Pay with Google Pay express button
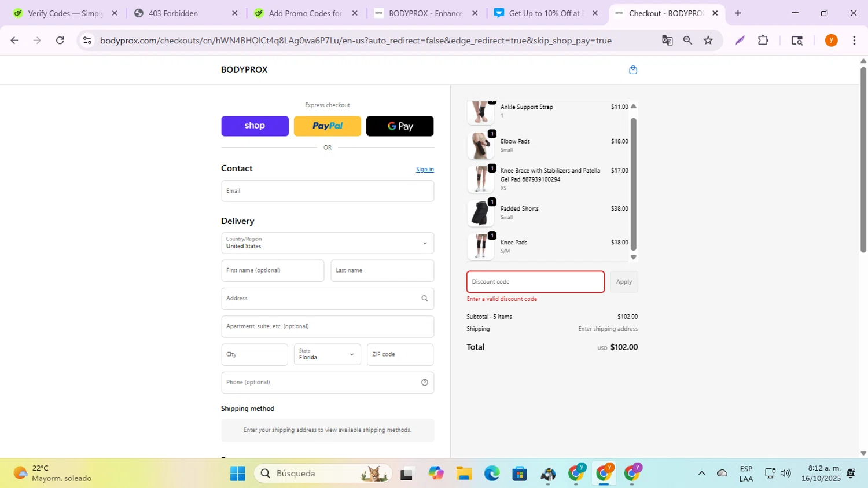868x488 pixels. pyautogui.click(x=400, y=126)
